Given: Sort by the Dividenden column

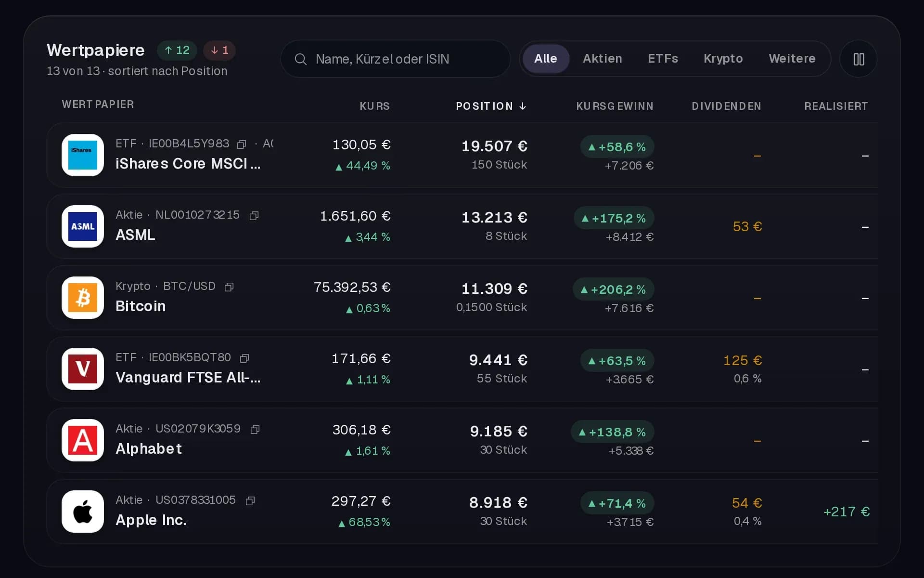Looking at the screenshot, I should click(726, 106).
